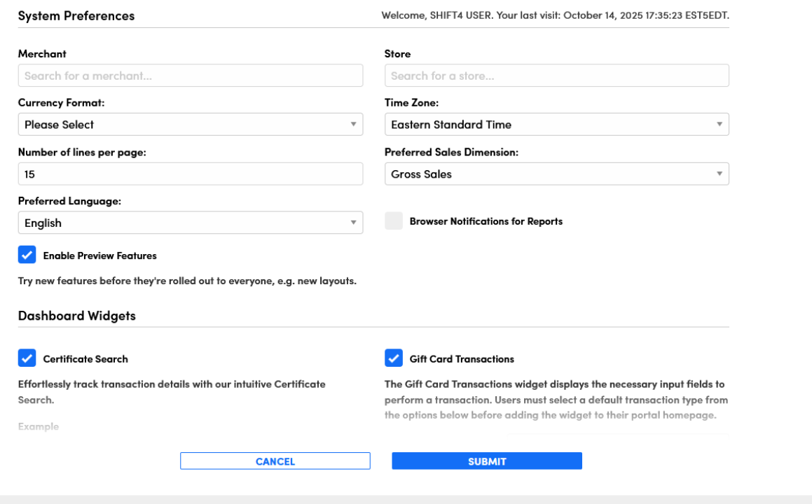Click the English language dropdown arrow

(x=353, y=223)
